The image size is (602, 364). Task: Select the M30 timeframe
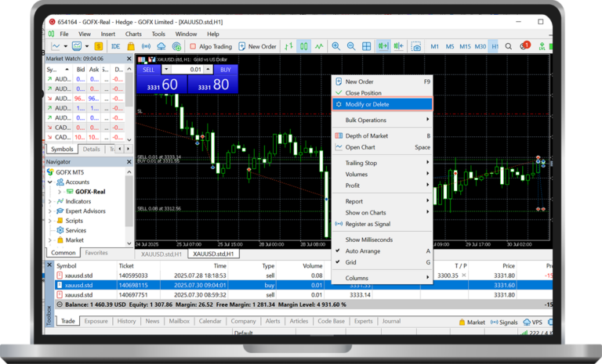click(x=481, y=46)
